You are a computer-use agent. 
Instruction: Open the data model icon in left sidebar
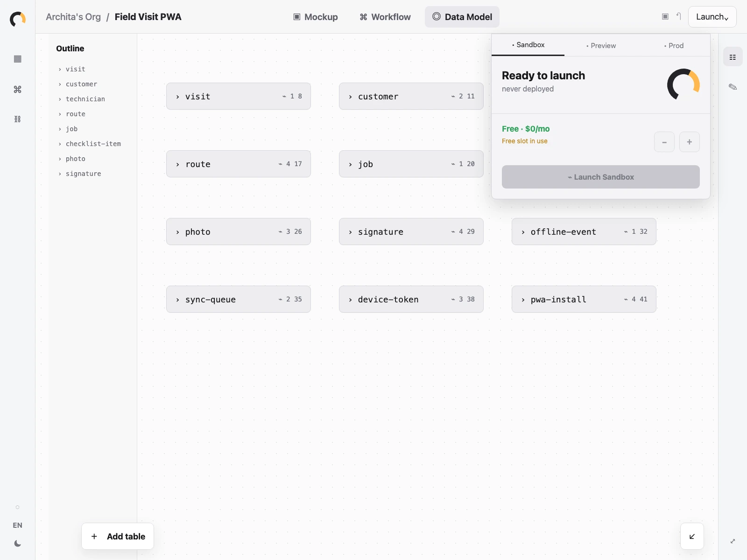[18, 119]
